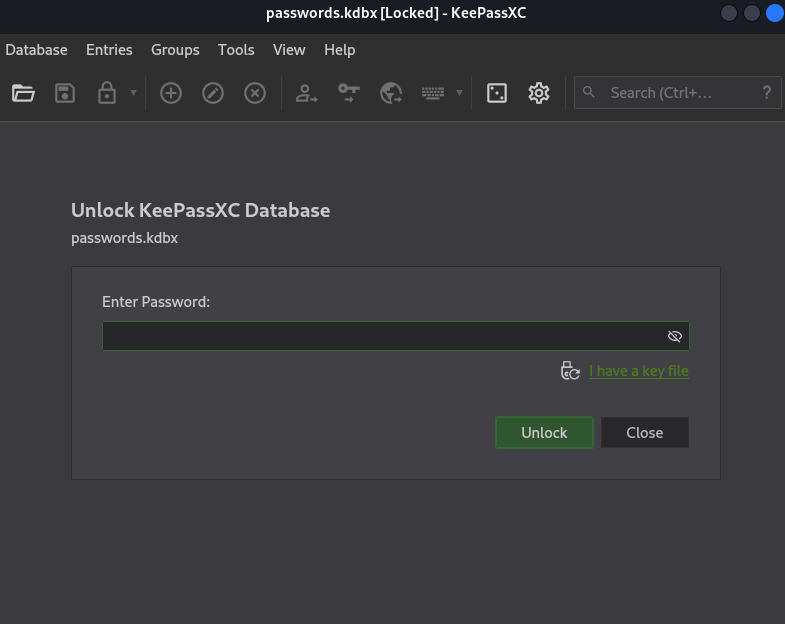This screenshot has height=624, width=785.
Task: Click the open database folder icon
Action: click(x=23, y=93)
